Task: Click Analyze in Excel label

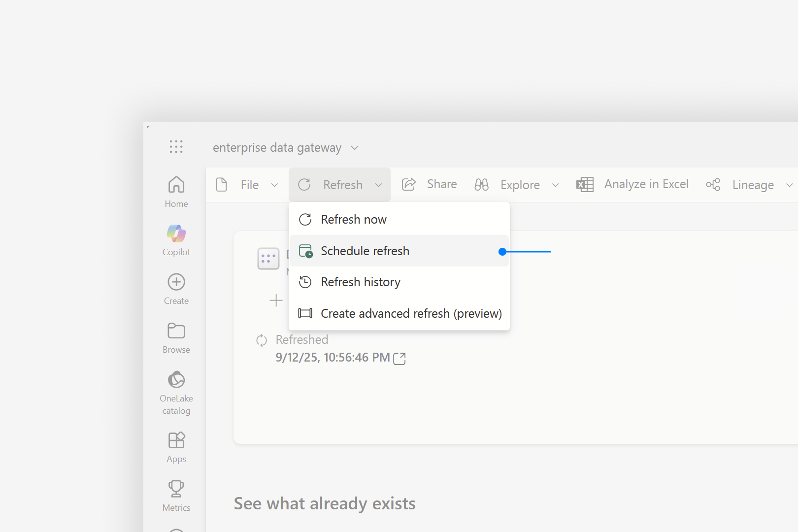Action: (646, 184)
